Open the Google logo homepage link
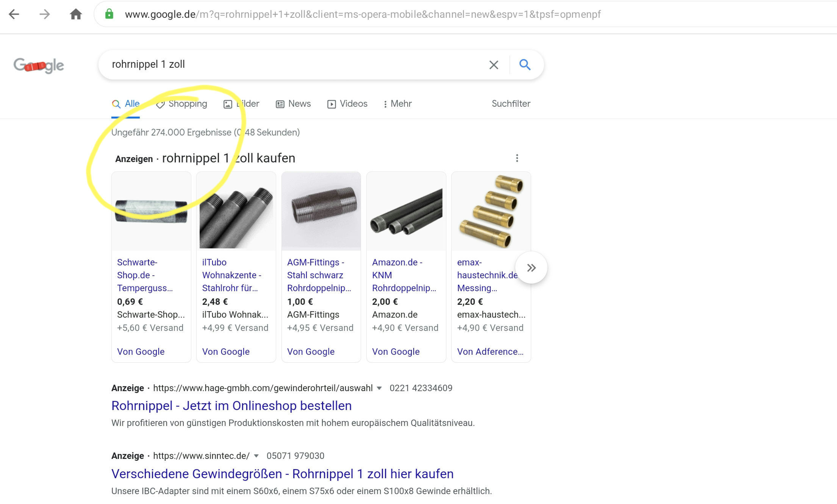Image resolution: width=837 pixels, height=504 pixels. (39, 65)
